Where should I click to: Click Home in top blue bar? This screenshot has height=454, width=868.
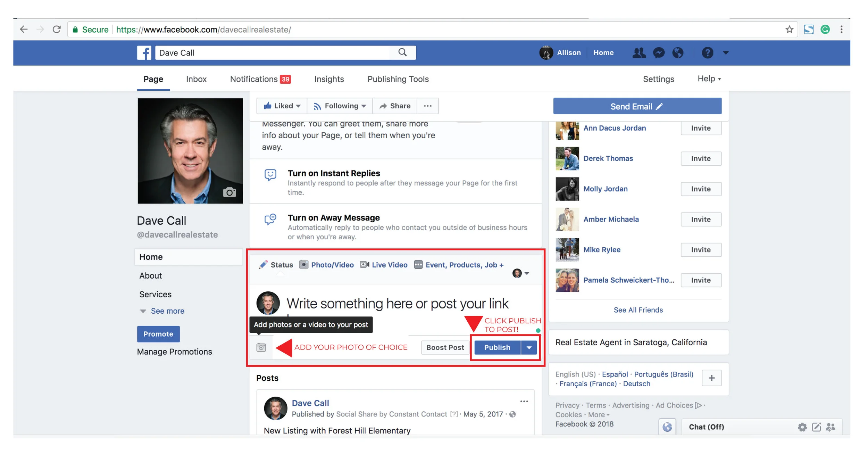pyautogui.click(x=603, y=53)
